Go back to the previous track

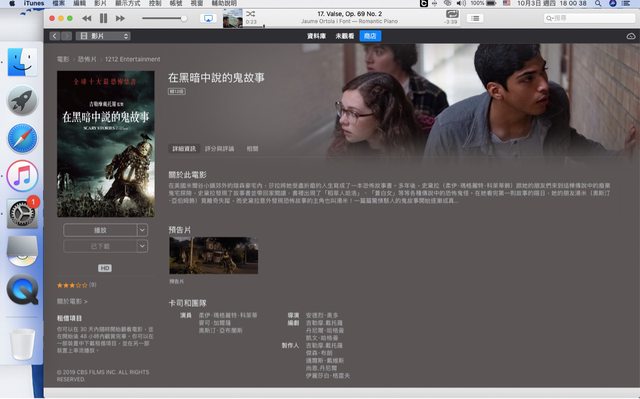(x=87, y=18)
